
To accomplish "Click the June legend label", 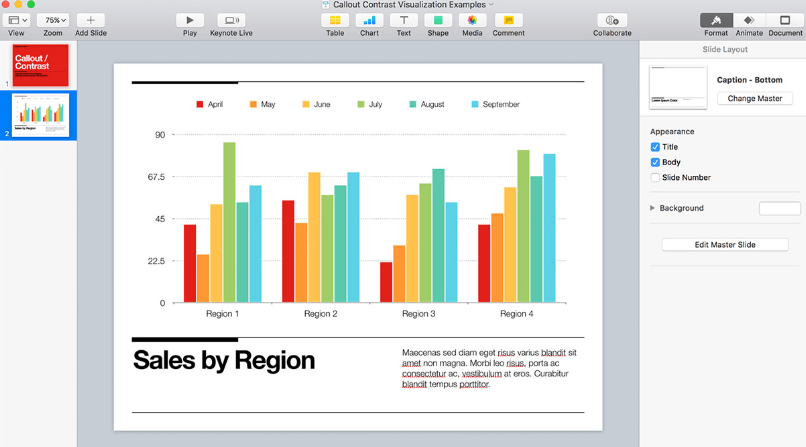I will [322, 104].
